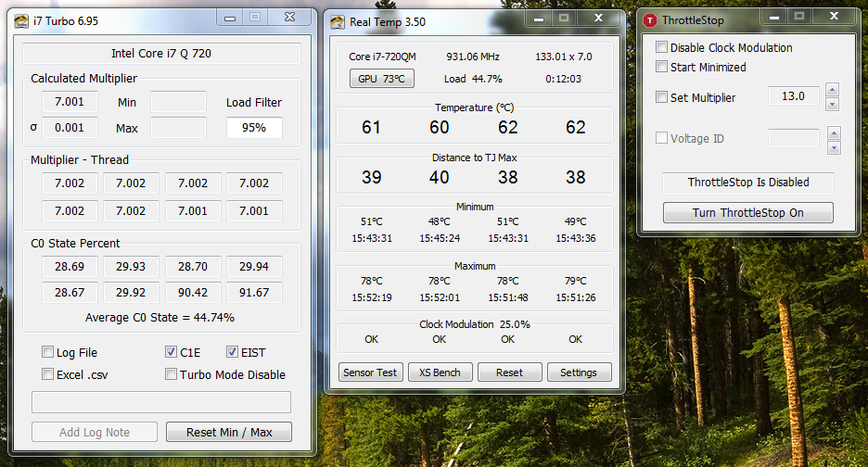Click the C0 State 90.42 value
Image resolution: width=868 pixels, height=467 pixels.
click(x=193, y=292)
